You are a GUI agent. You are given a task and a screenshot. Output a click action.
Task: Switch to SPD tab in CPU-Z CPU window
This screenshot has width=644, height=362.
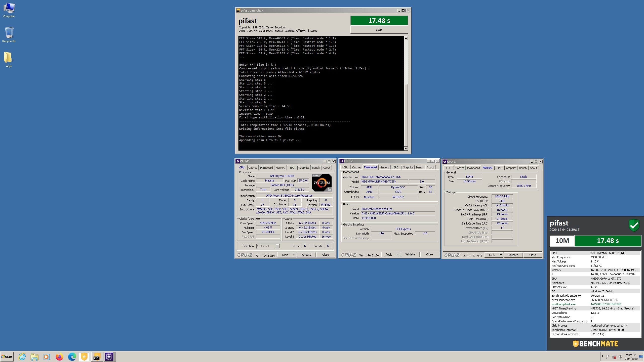click(x=292, y=168)
